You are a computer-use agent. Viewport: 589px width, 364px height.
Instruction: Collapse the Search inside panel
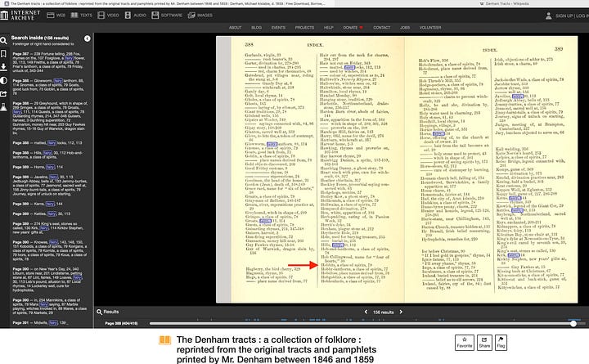[x=88, y=38]
